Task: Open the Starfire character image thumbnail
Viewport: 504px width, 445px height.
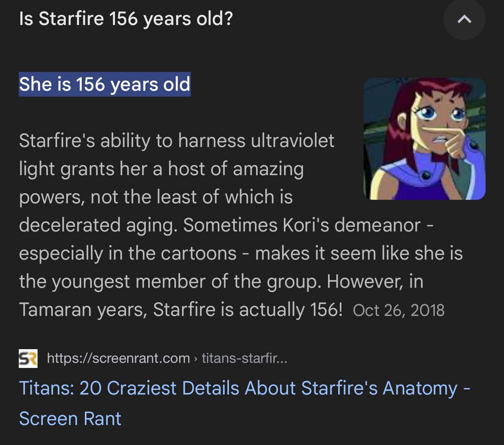Action: point(425,138)
